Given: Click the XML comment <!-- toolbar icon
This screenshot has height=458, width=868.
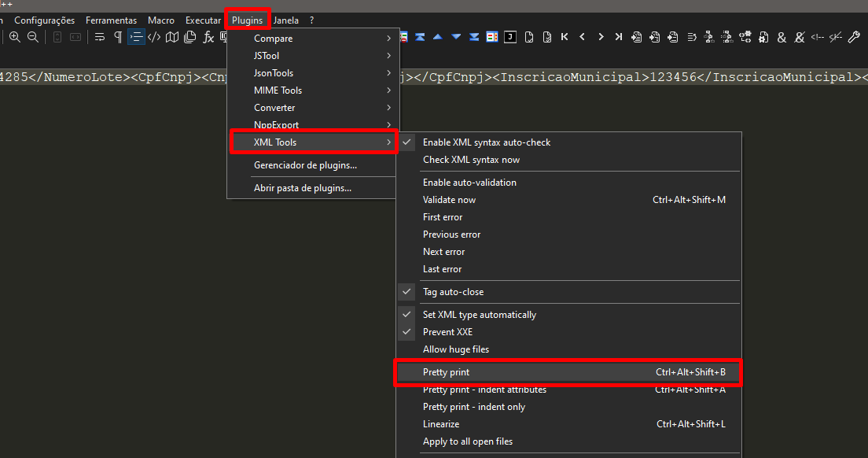Looking at the screenshot, I should [816, 37].
